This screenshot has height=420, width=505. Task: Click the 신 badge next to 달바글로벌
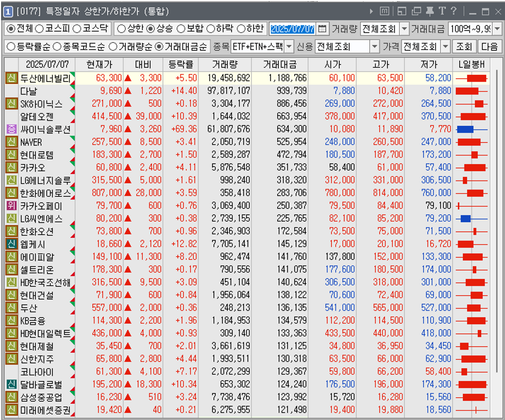pos(12,384)
